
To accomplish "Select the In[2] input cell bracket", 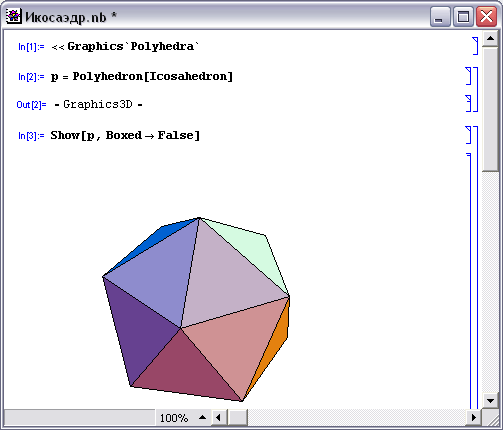I will tap(468, 76).
